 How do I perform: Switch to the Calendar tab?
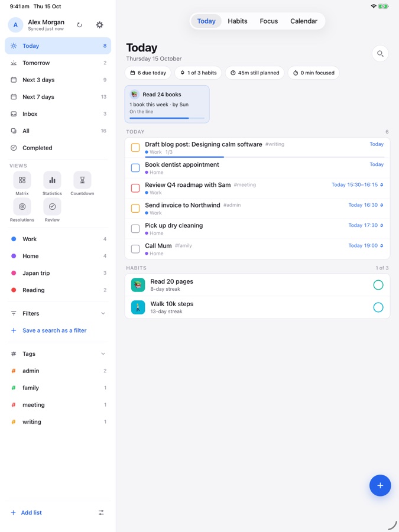(x=304, y=21)
